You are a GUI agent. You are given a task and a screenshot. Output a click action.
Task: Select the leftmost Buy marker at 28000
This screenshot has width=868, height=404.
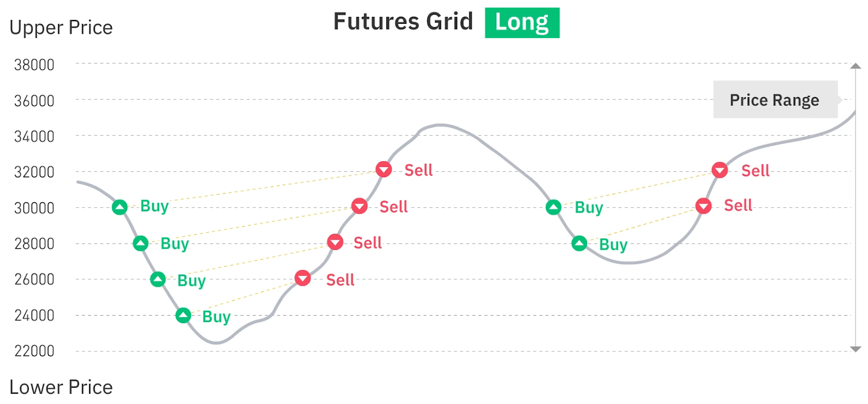click(141, 243)
